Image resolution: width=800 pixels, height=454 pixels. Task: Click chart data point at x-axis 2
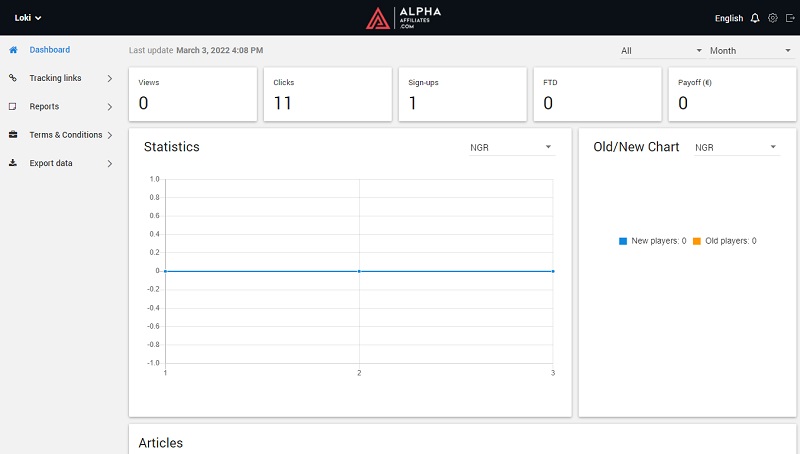(359, 271)
